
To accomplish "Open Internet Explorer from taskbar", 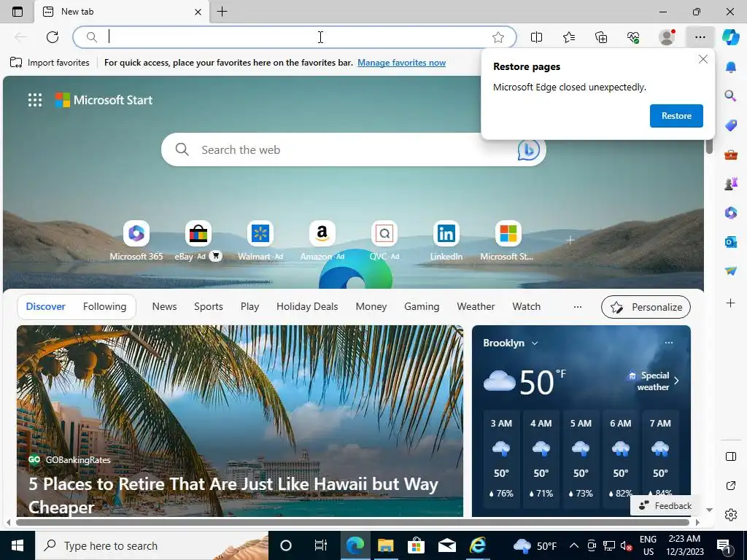I will point(477,545).
